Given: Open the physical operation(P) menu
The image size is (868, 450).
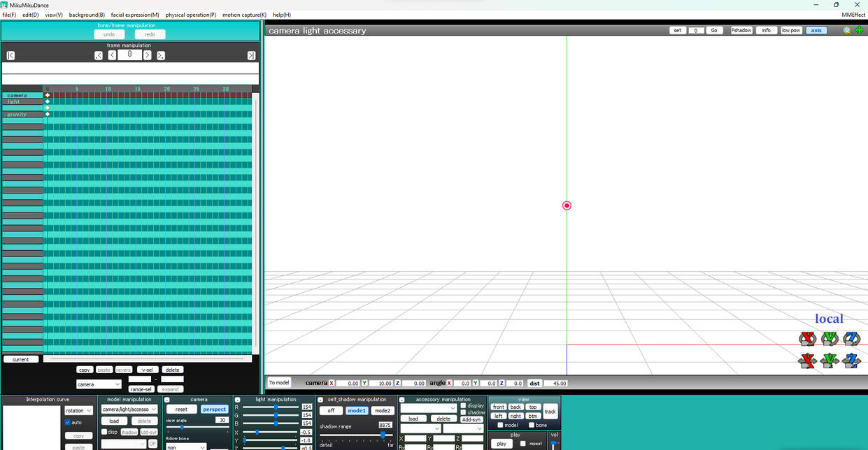Looking at the screenshot, I should [x=190, y=15].
